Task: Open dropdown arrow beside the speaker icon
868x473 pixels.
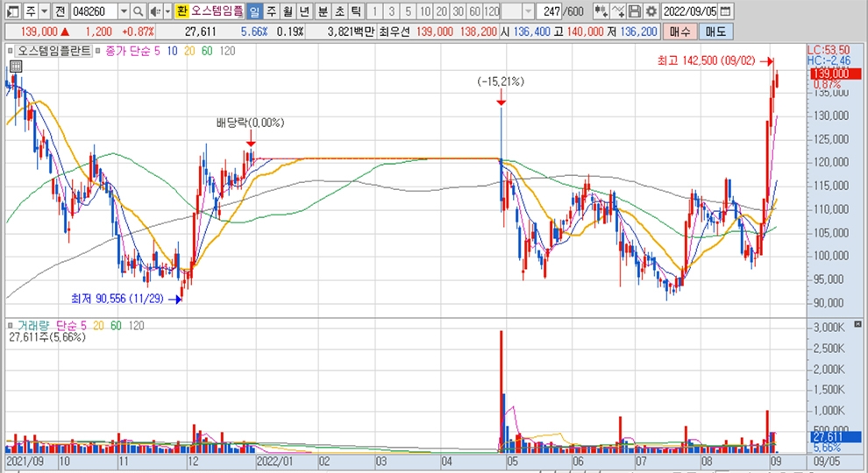Action: click(167, 11)
